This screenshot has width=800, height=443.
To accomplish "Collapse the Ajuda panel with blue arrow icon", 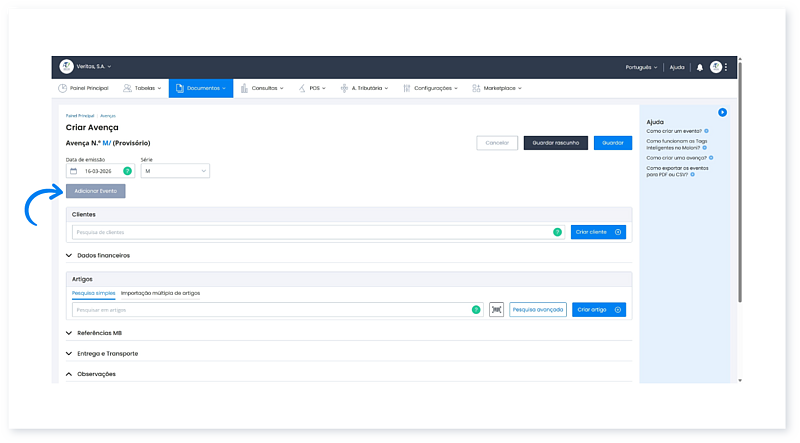I will [722, 112].
